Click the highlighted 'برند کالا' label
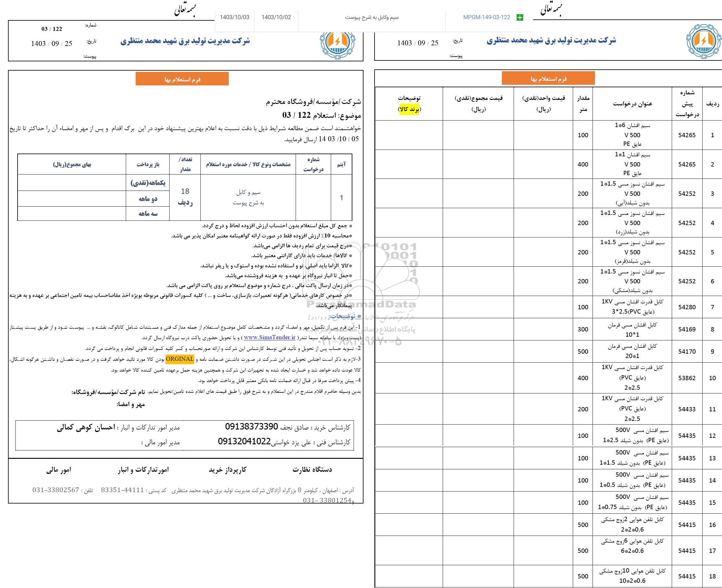The width and height of the screenshot is (722, 588). (x=409, y=109)
